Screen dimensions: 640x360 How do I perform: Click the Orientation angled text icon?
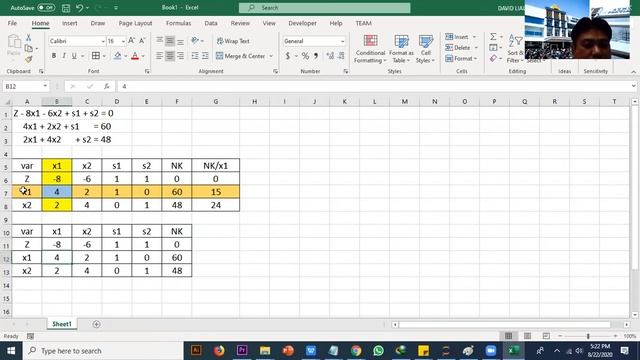pyautogui.click(x=195, y=40)
